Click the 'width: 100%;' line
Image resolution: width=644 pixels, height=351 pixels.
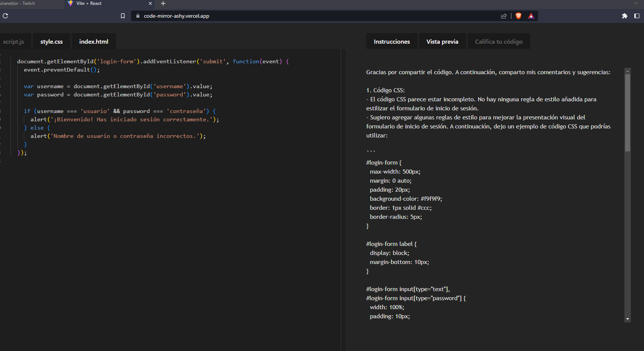pyautogui.click(x=387, y=307)
